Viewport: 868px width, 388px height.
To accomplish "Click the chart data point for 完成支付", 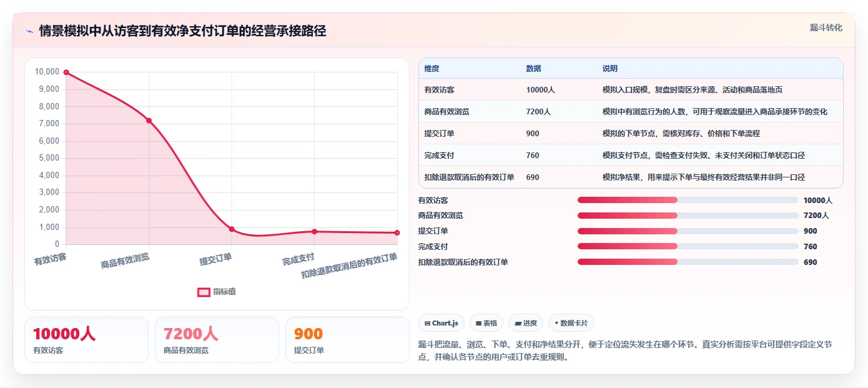I will [x=315, y=232].
